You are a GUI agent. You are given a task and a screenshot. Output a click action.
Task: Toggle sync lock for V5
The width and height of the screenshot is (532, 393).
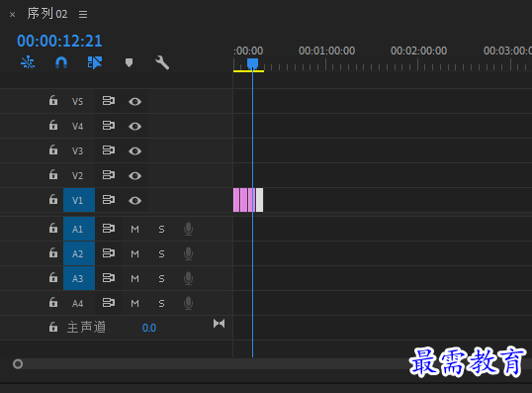[x=109, y=101]
